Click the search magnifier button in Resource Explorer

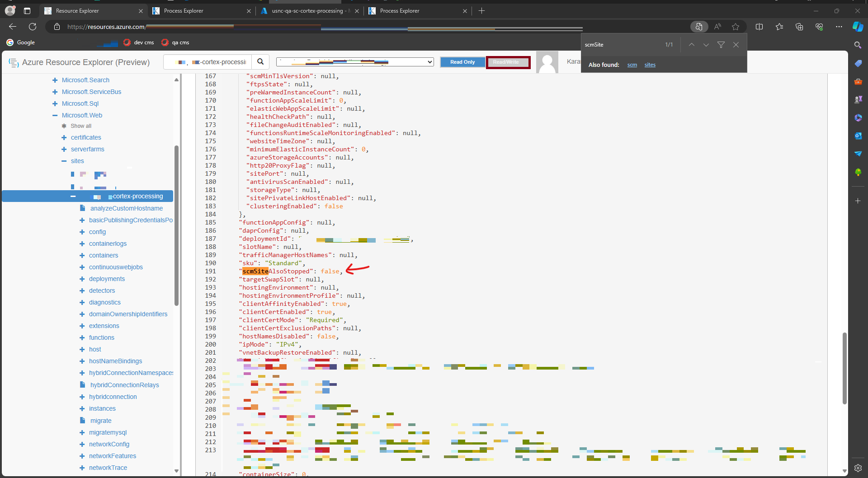click(x=260, y=62)
